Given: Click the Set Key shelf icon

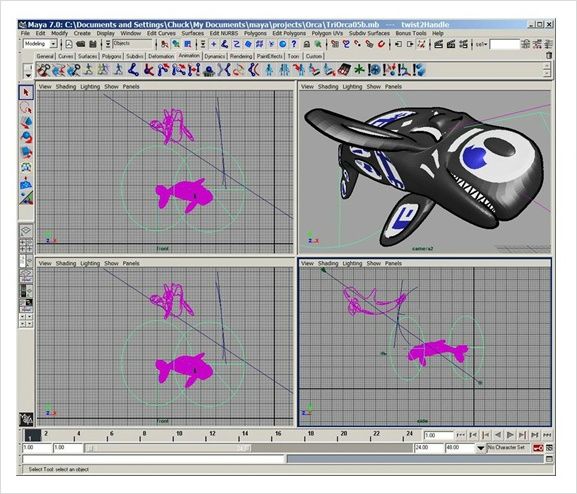Looking at the screenshot, I should click(x=43, y=70).
